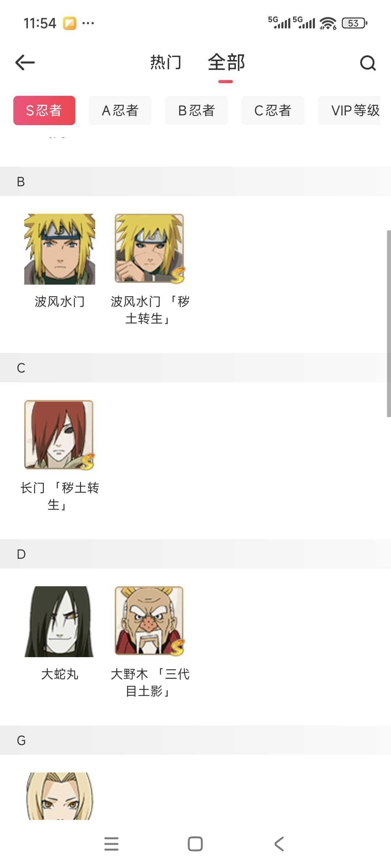Filter by B忍者 category
The width and height of the screenshot is (391, 868).
click(x=197, y=111)
